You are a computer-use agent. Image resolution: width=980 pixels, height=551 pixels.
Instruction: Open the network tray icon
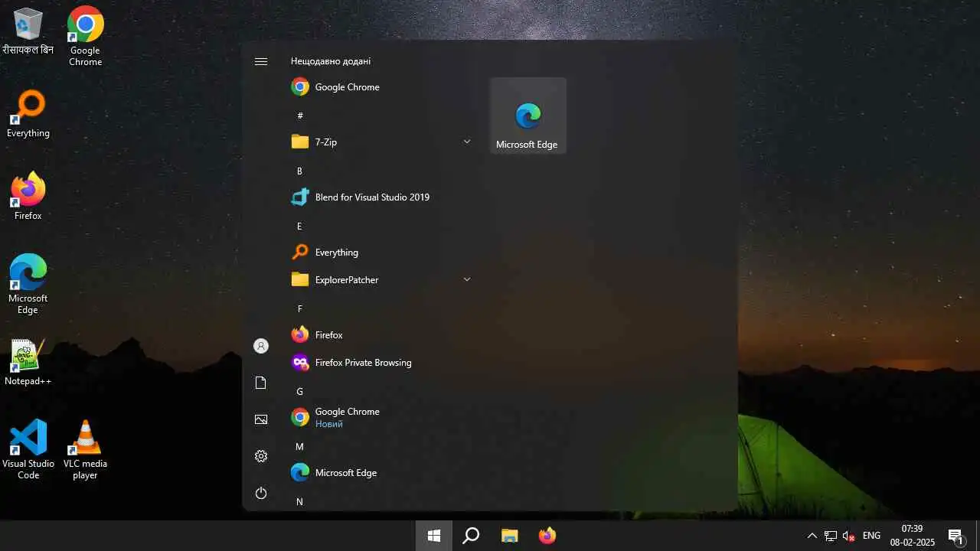tap(831, 536)
